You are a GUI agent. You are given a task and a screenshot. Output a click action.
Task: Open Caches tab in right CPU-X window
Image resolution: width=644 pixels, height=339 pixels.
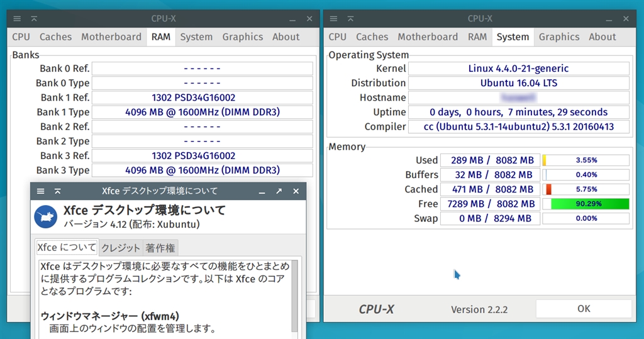(x=372, y=37)
